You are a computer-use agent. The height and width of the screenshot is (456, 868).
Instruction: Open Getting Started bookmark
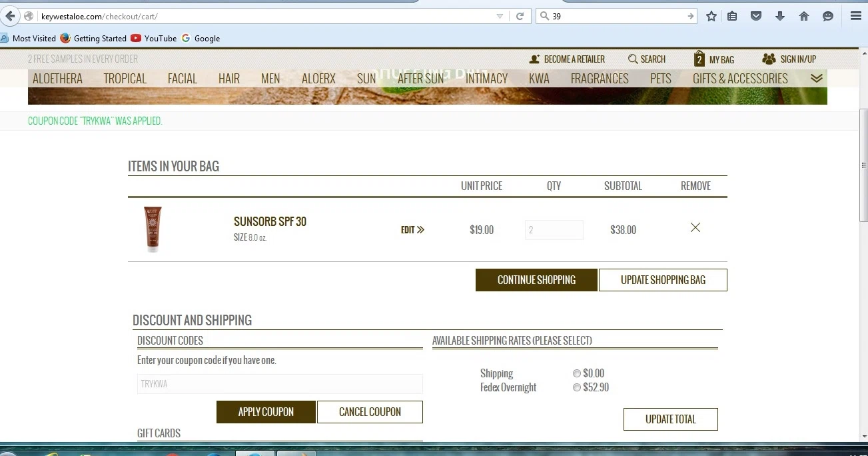point(93,39)
